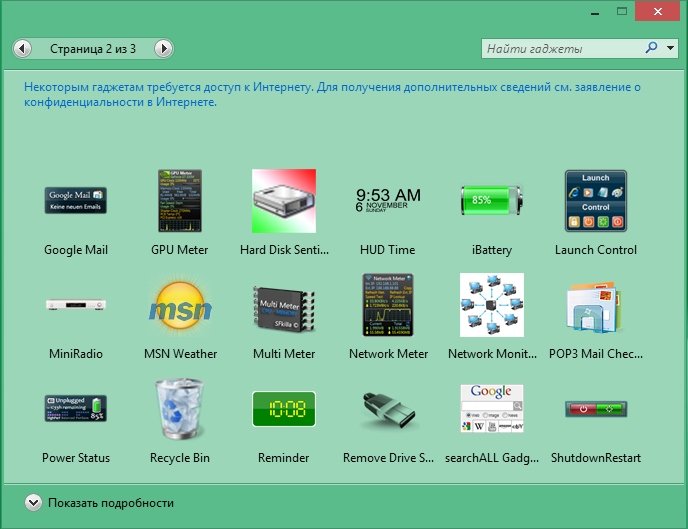Choose the MSN Weather sun icon
Screen dimensions: 688x529
pos(180,305)
